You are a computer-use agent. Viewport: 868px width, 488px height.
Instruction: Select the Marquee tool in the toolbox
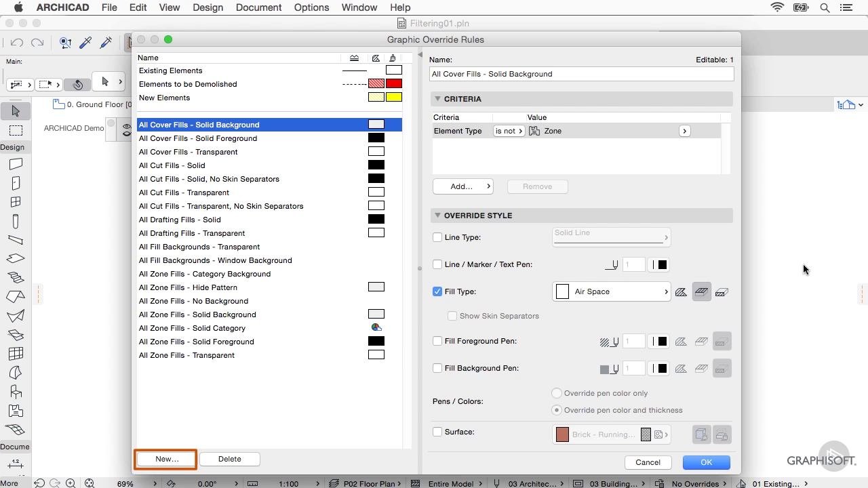coord(16,130)
